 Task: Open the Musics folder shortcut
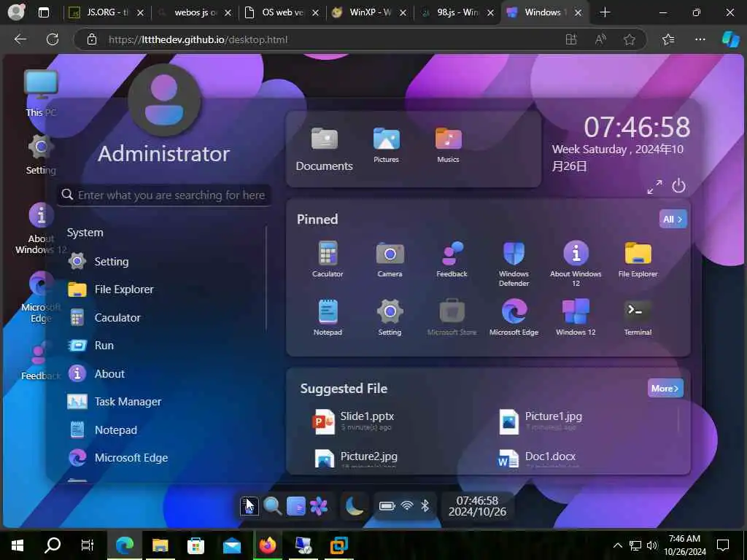click(x=449, y=145)
